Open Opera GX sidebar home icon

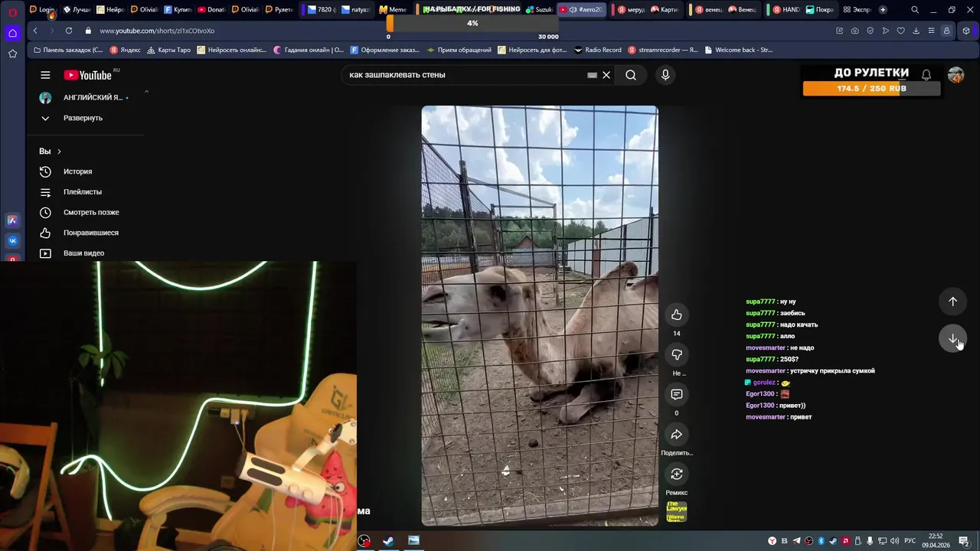point(12,33)
